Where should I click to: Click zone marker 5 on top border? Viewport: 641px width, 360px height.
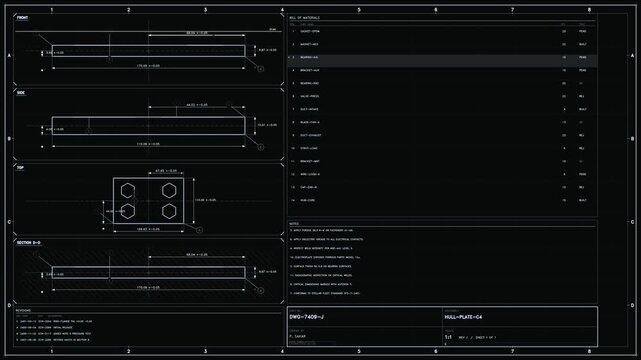tap(359, 10)
